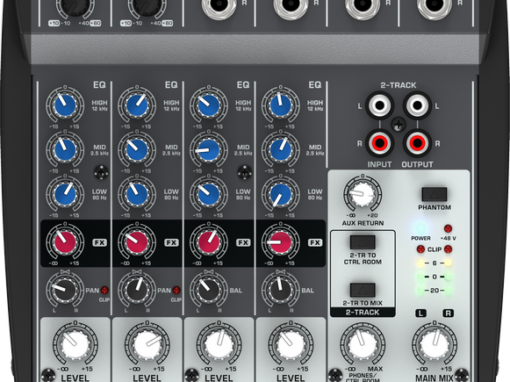Toggle the PHANTOM power switch
This screenshot has height=382, width=510.
coord(434,194)
